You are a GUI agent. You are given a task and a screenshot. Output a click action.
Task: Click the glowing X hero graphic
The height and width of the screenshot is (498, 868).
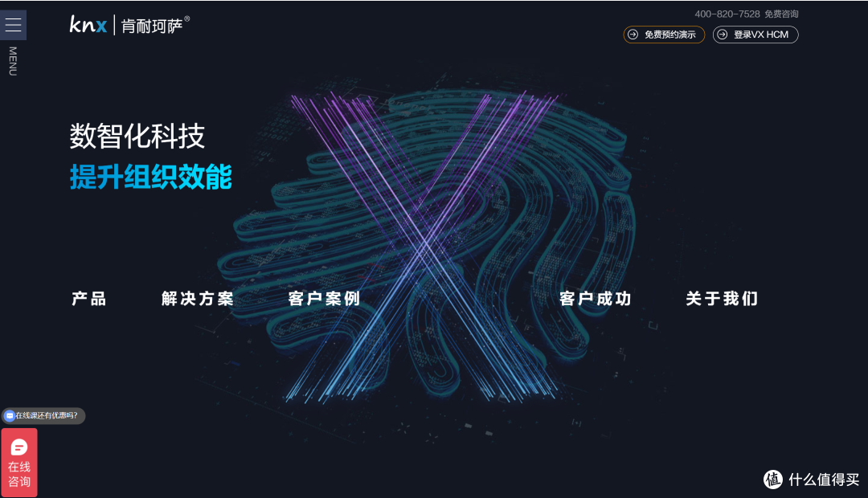point(424,247)
